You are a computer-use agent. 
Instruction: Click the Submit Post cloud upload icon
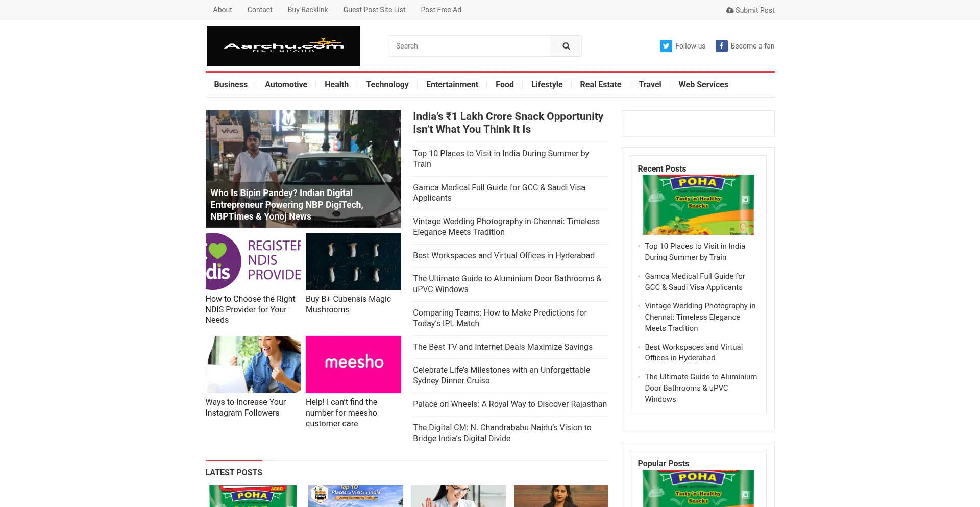(730, 10)
